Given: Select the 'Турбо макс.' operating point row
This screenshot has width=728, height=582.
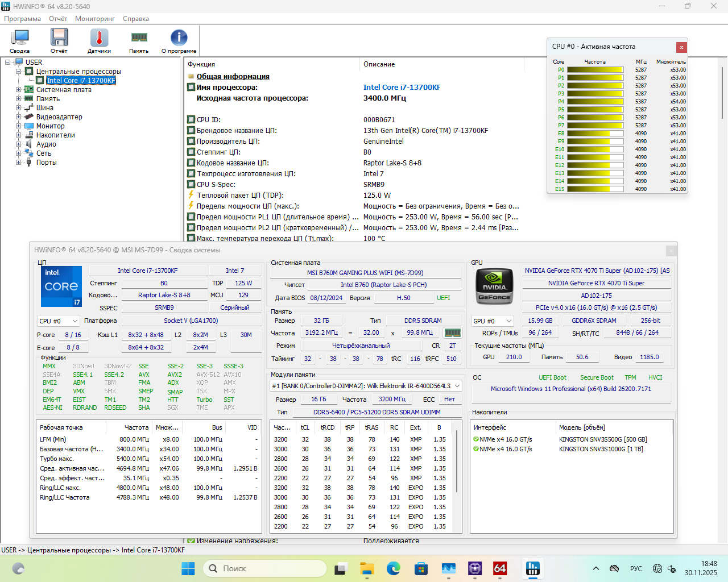Looking at the screenshot, I should coord(148,459).
